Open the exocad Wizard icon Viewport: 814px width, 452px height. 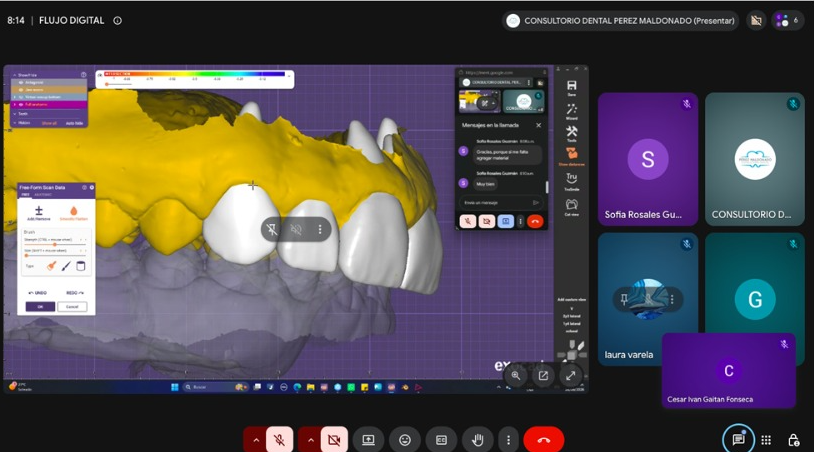(x=572, y=109)
